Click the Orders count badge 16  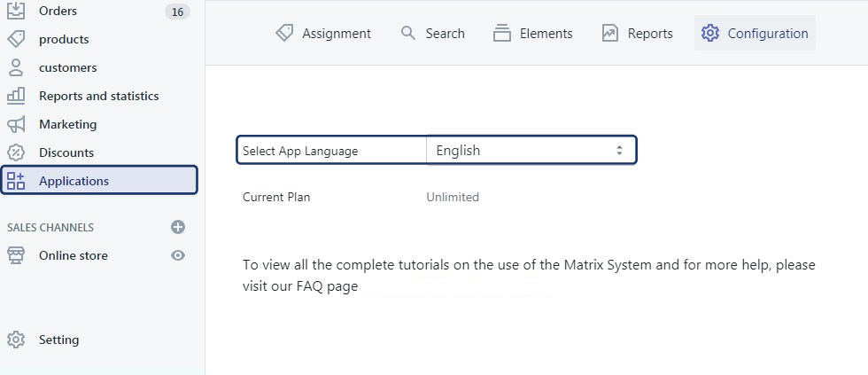pyautogui.click(x=177, y=12)
